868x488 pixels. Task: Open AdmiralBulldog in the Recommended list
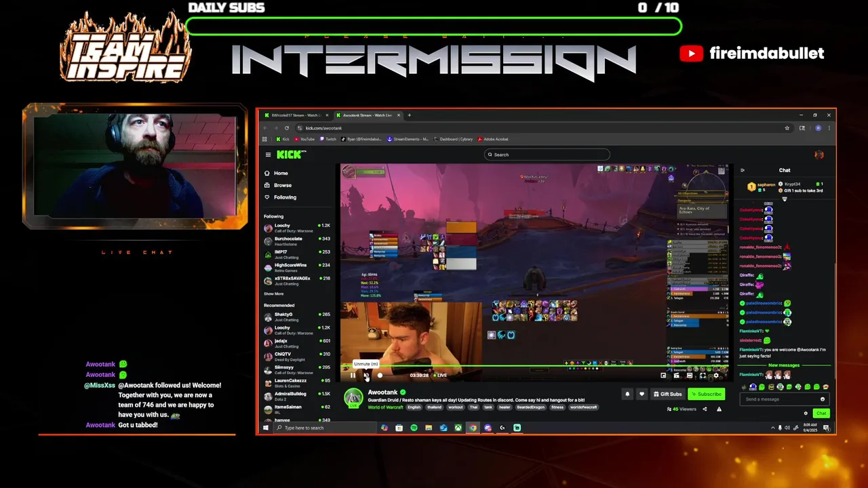(x=297, y=396)
